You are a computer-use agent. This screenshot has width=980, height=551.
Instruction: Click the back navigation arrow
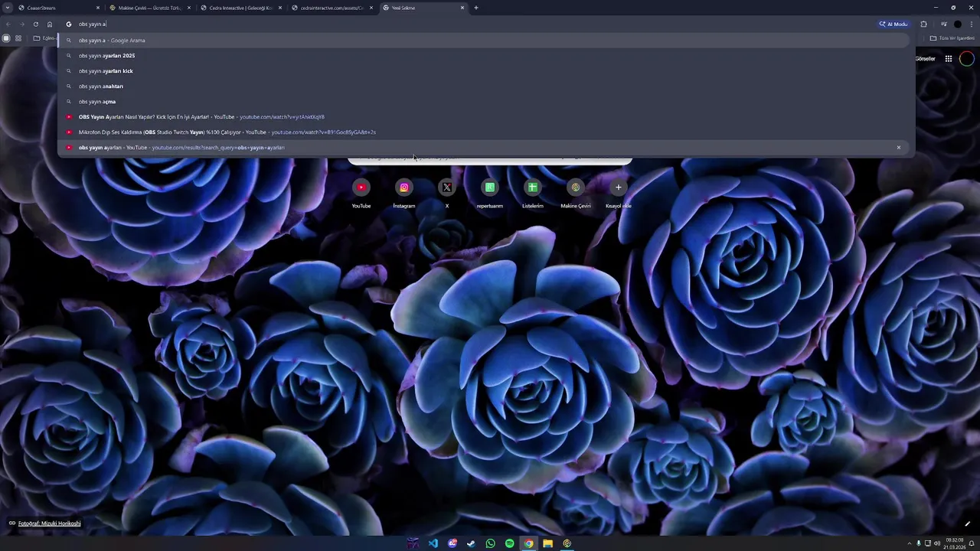(x=8, y=24)
